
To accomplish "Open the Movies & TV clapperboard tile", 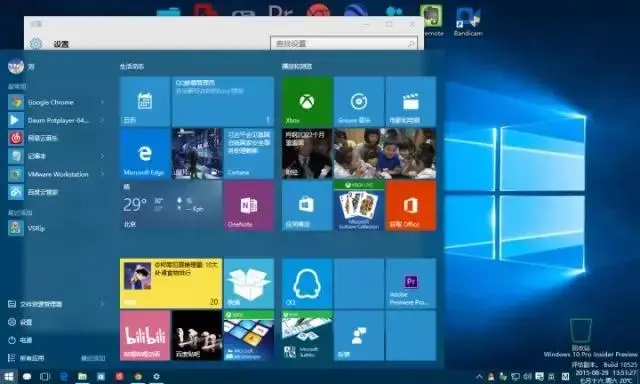I will pos(411,101).
